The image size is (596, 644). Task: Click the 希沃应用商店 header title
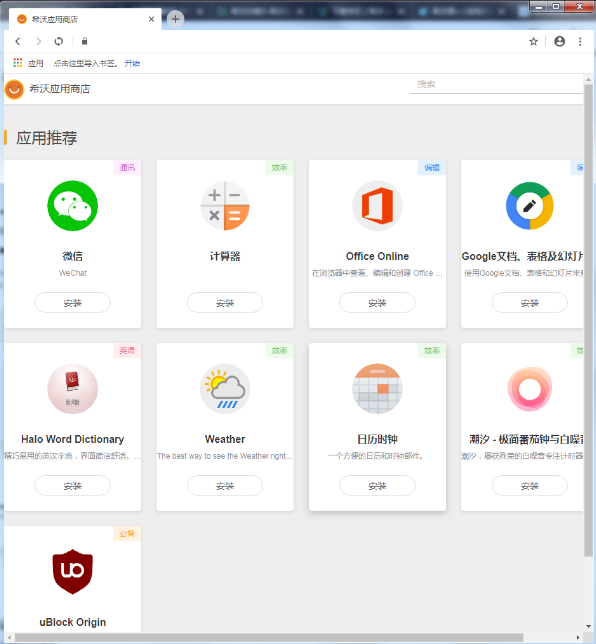click(x=60, y=89)
